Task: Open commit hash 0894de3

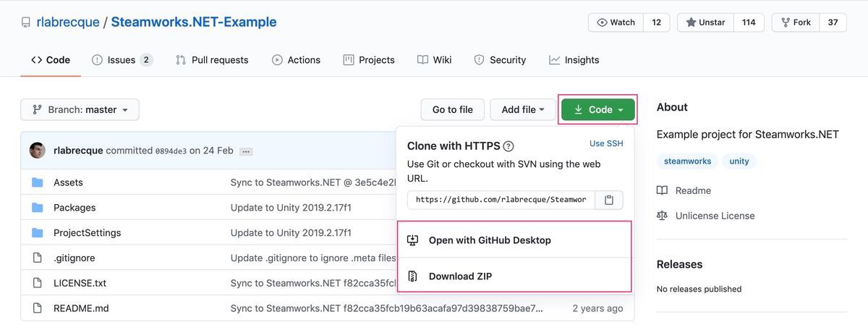Action: coord(171,151)
